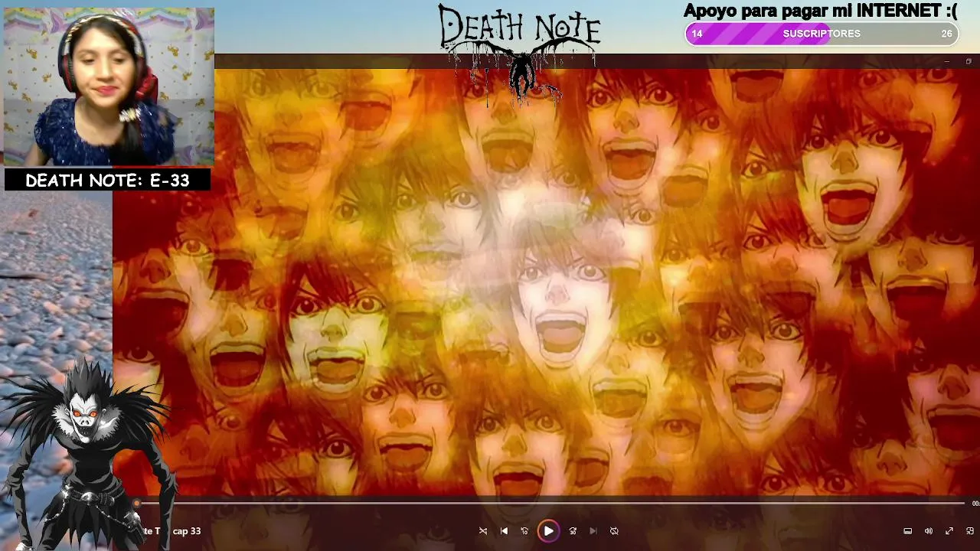Open the volume control
Viewport: 980px width, 551px height.
(x=928, y=531)
